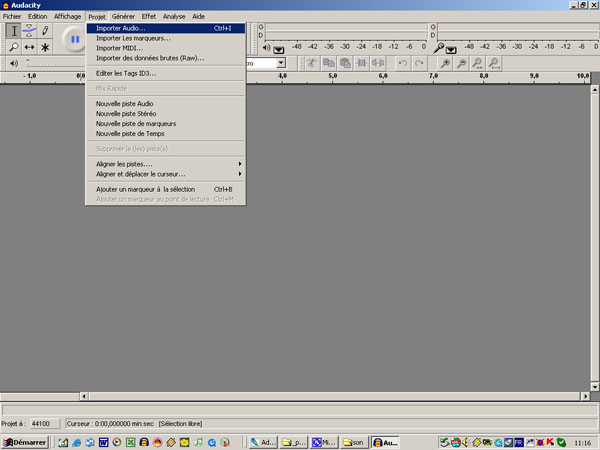Open the Affichage menu
Screen dimensions: 600x450
tap(67, 16)
